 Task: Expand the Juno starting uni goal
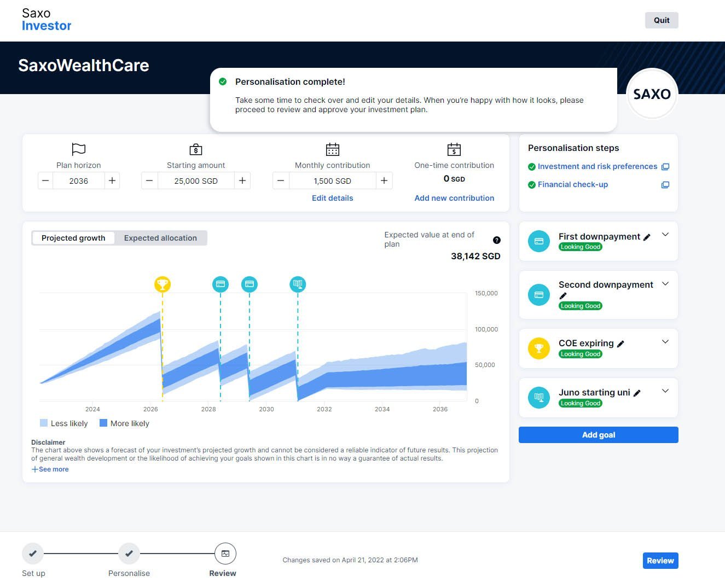point(665,391)
